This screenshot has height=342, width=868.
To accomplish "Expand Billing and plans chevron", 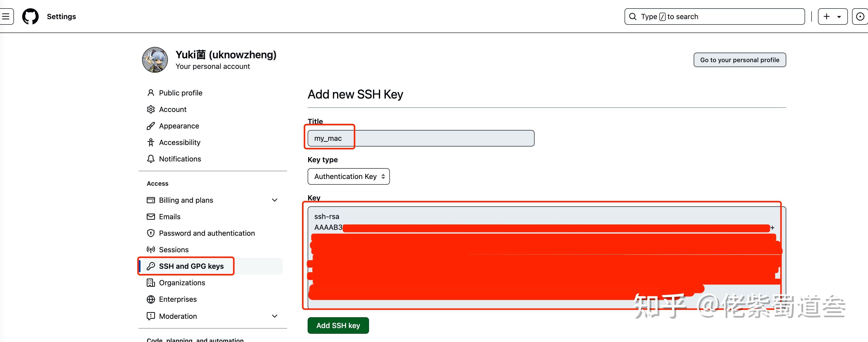I will click(x=274, y=200).
